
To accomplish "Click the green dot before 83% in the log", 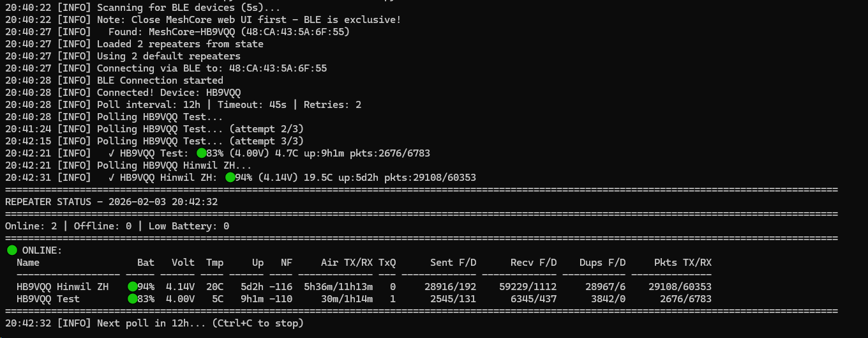I will pos(201,153).
